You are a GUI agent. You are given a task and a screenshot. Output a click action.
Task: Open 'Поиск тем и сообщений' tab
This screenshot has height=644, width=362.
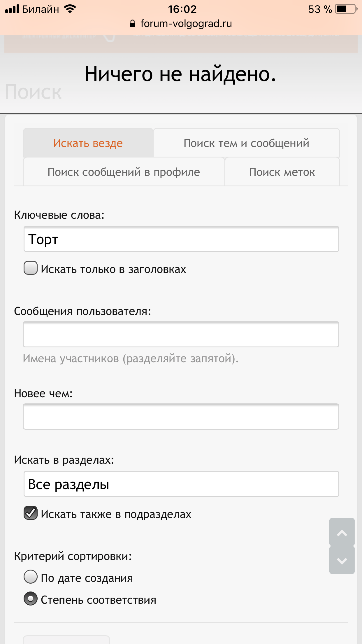coord(246,143)
